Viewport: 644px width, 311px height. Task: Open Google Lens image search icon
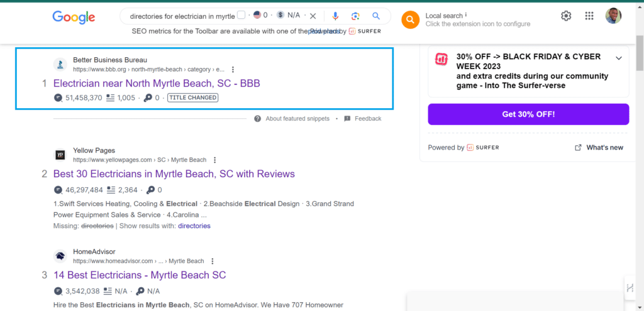[356, 16]
